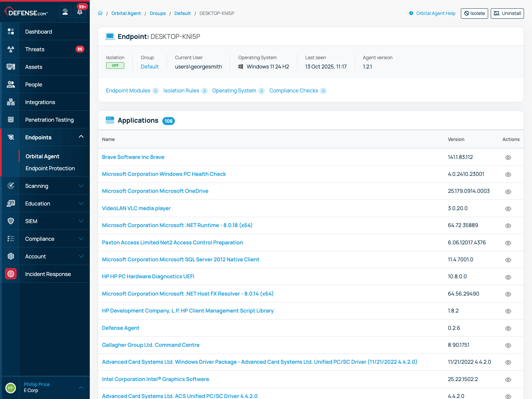Click the Dashboard sidebar icon
Screen dimensions: 532x399
(11, 32)
